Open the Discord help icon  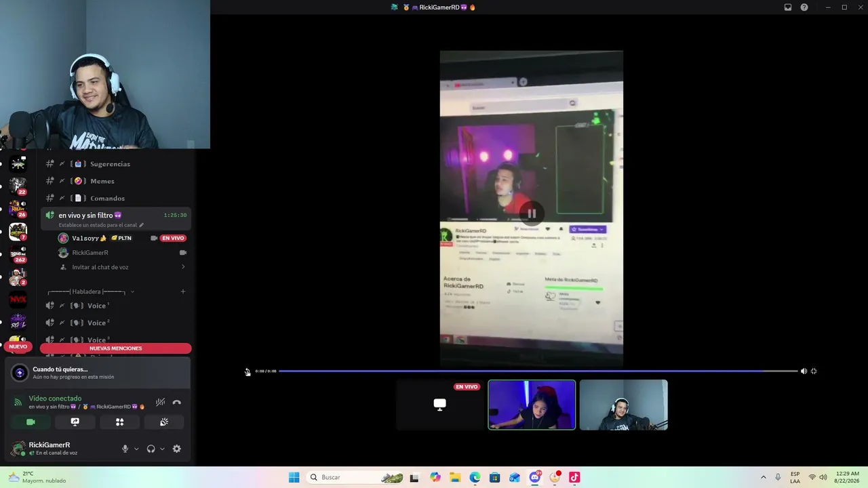tap(804, 7)
